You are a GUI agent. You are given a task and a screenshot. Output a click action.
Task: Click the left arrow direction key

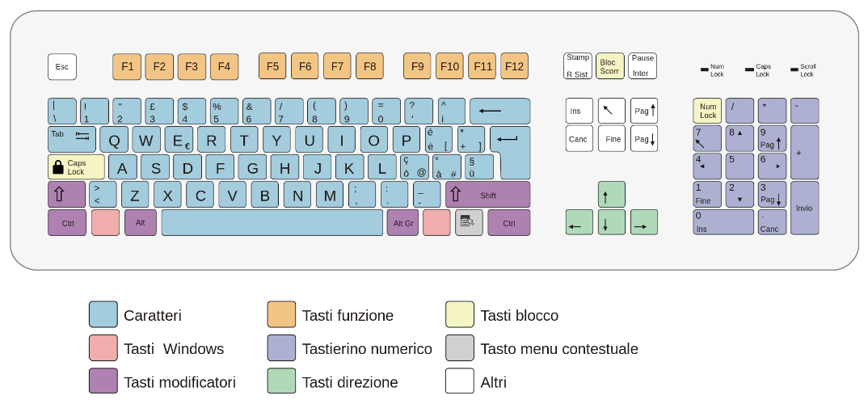pyautogui.click(x=579, y=222)
